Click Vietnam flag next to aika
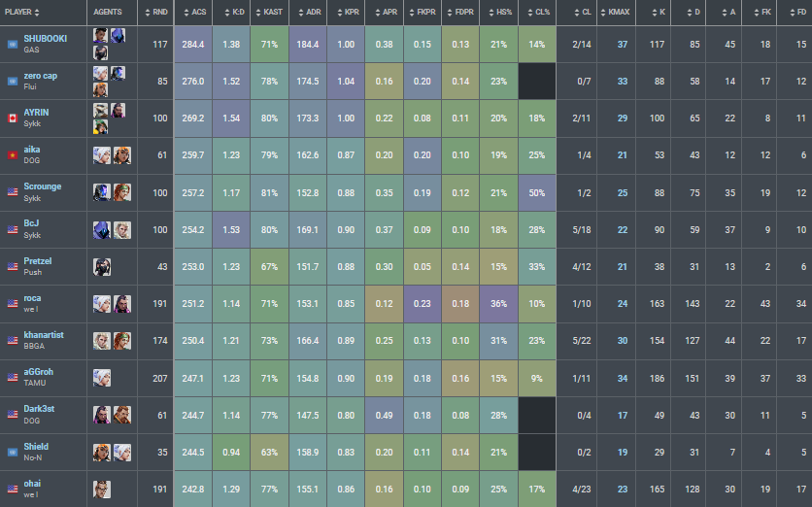Viewport: 812px width, 507px height. pos(13,154)
